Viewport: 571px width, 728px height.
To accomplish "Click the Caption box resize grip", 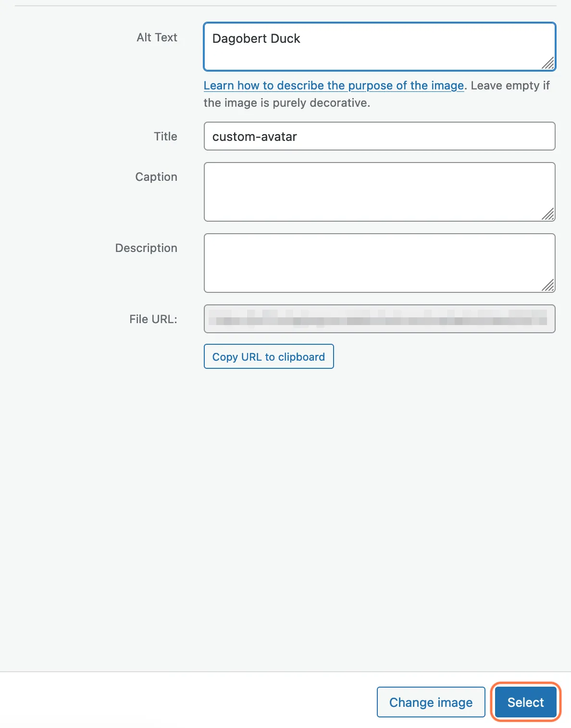I will click(x=548, y=214).
